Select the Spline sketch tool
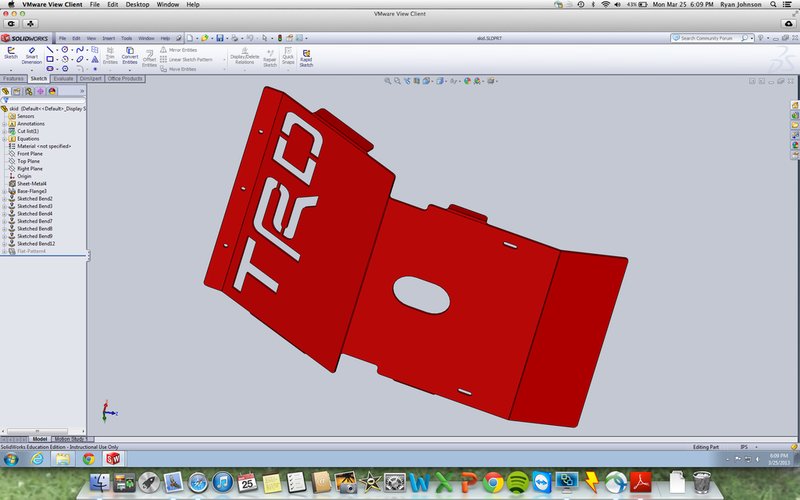The width and height of the screenshot is (800, 500). [x=80, y=49]
